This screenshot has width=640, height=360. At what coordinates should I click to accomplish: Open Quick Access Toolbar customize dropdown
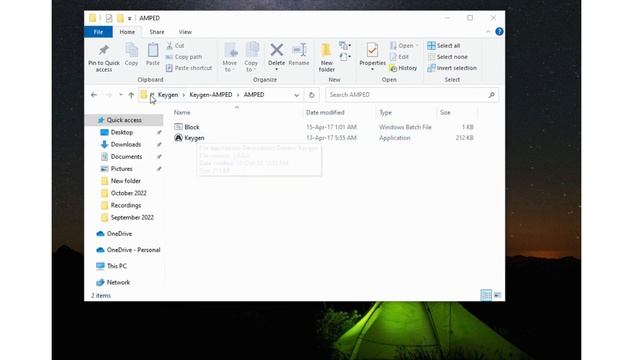129,18
